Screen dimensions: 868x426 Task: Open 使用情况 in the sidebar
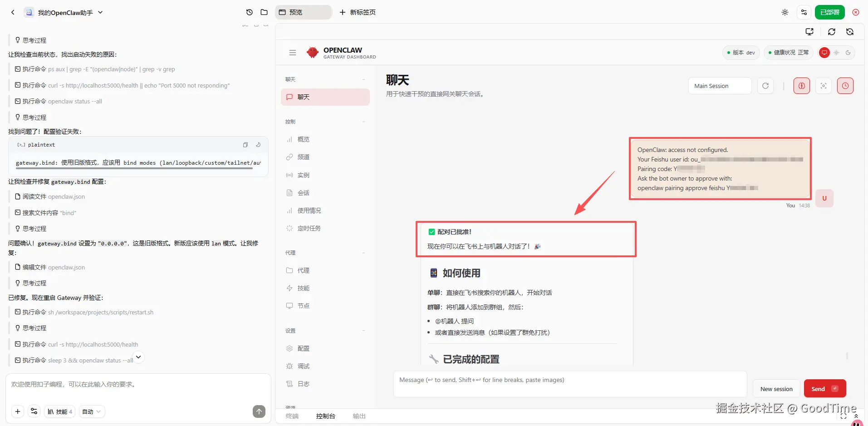click(325, 211)
